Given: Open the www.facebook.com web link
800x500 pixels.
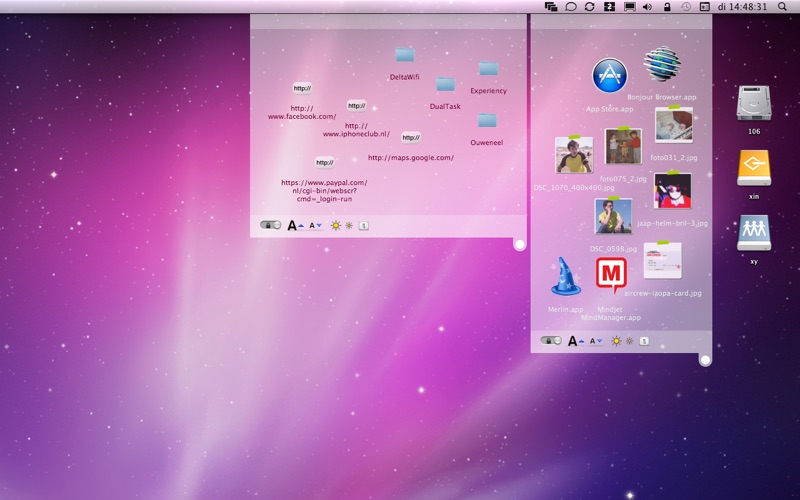Looking at the screenshot, I should tap(302, 88).
